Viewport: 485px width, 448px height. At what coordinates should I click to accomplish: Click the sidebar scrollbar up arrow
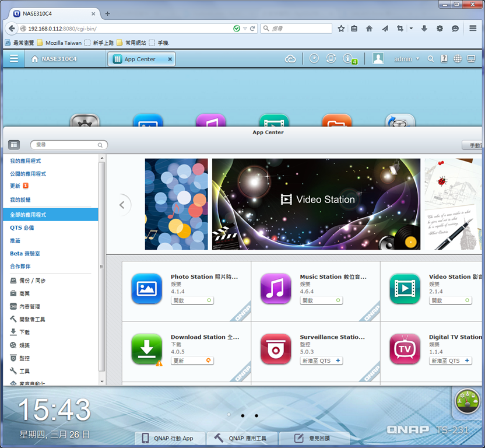(102, 158)
